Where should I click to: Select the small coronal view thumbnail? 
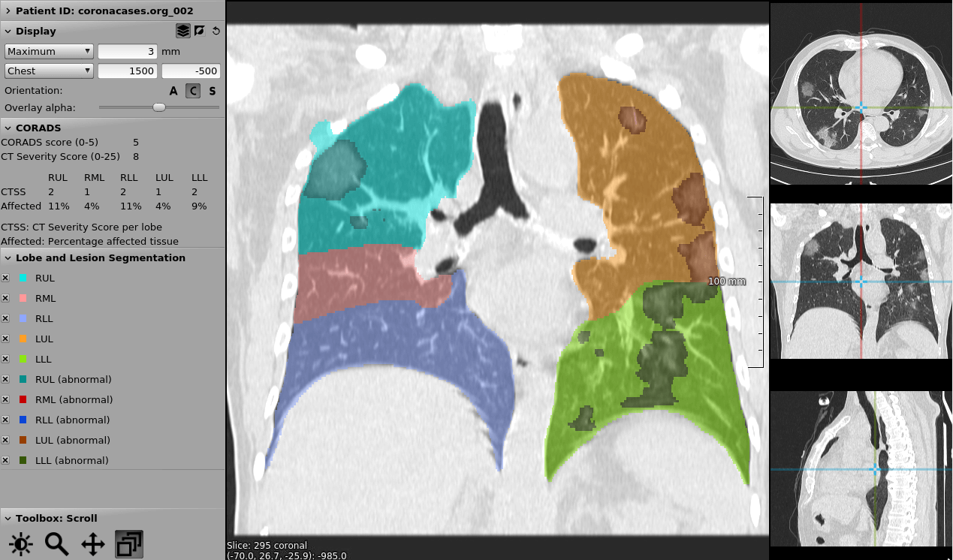coord(861,281)
